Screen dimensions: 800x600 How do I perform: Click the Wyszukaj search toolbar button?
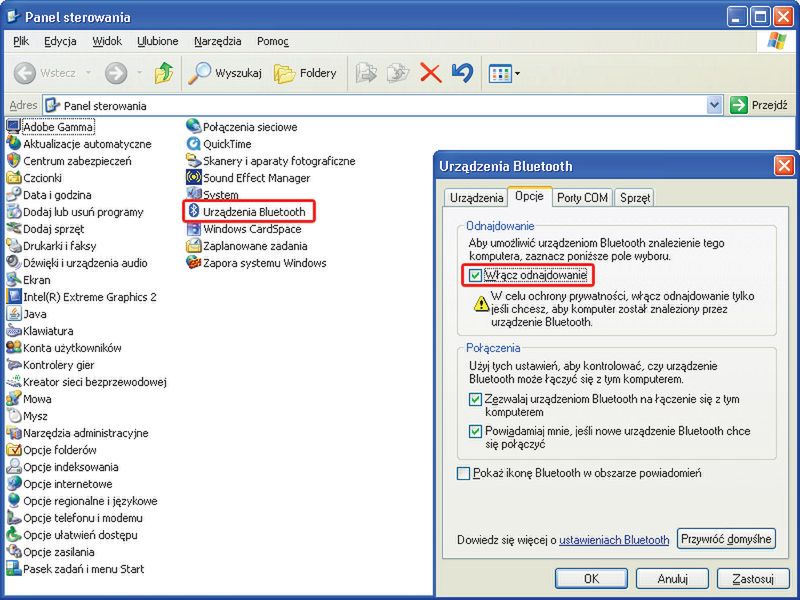tap(225, 73)
